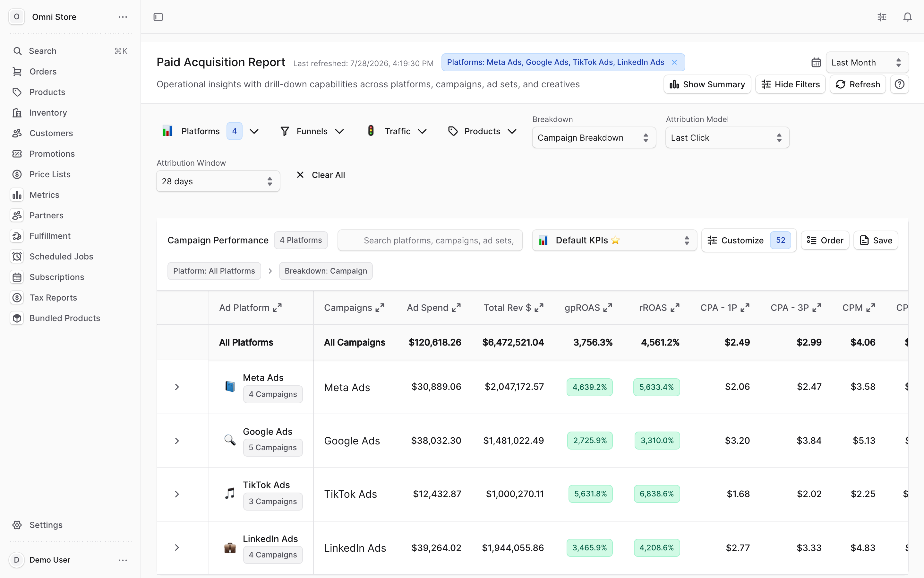The height and width of the screenshot is (578, 924).
Task: Expand the rROAS column
Action: point(675,308)
